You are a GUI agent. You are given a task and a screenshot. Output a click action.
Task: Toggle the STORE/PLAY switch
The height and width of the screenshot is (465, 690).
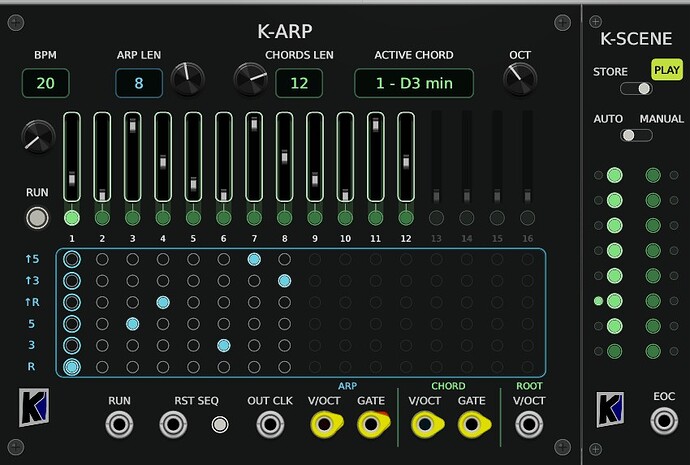pyautogui.click(x=636, y=88)
